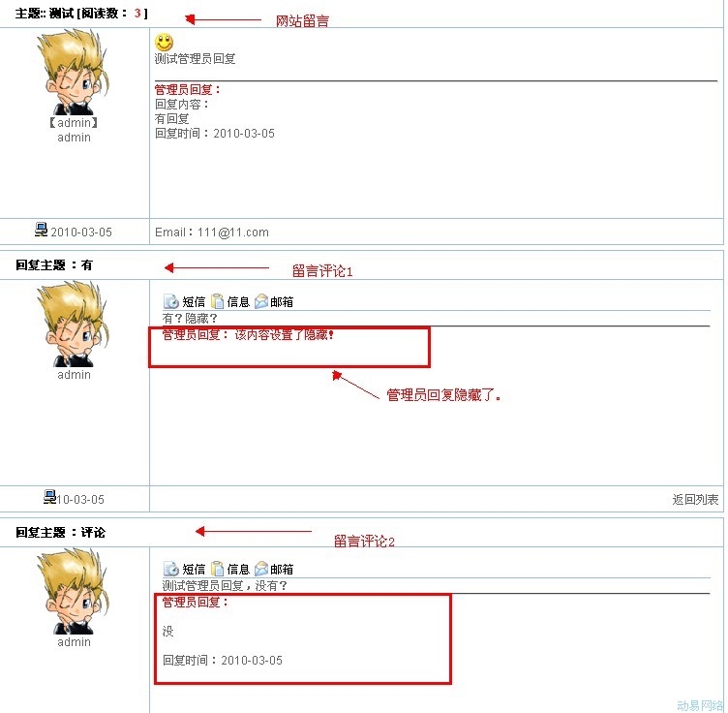The height and width of the screenshot is (713, 728).
Task: Click the 短信 text link in first reply
Action: point(194,302)
